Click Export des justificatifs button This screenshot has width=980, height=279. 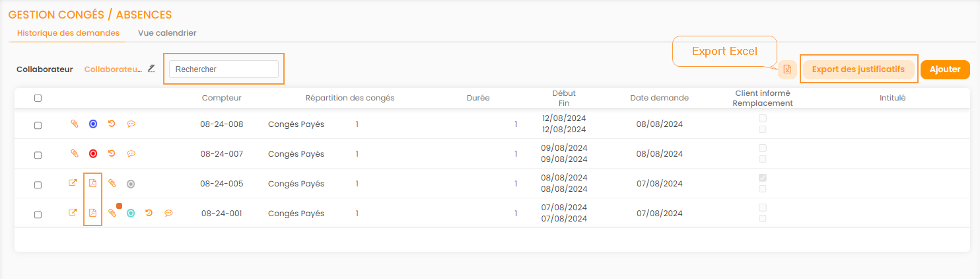(x=858, y=69)
